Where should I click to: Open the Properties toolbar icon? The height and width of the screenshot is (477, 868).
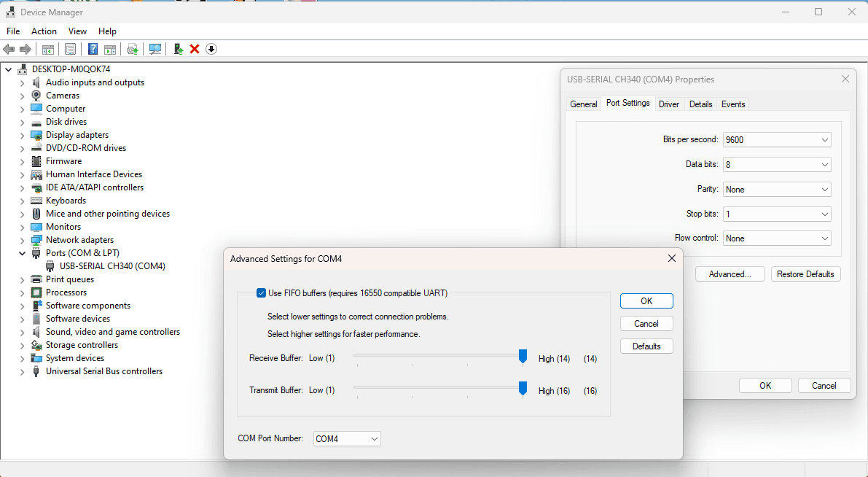tap(70, 50)
